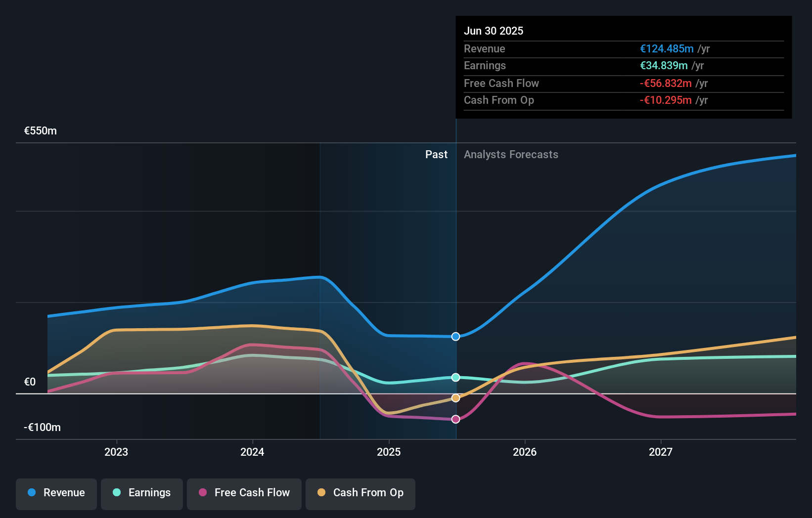This screenshot has height=518, width=812.
Task: Select the pink Free Cash Flow chart marker
Action: pos(455,419)
